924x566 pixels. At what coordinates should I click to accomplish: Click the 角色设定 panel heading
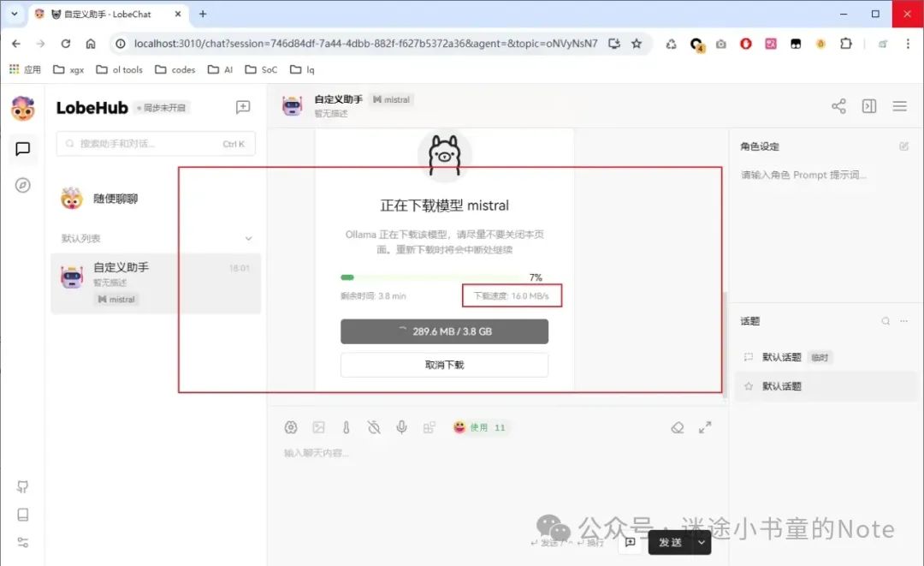[x=760, y=146]
